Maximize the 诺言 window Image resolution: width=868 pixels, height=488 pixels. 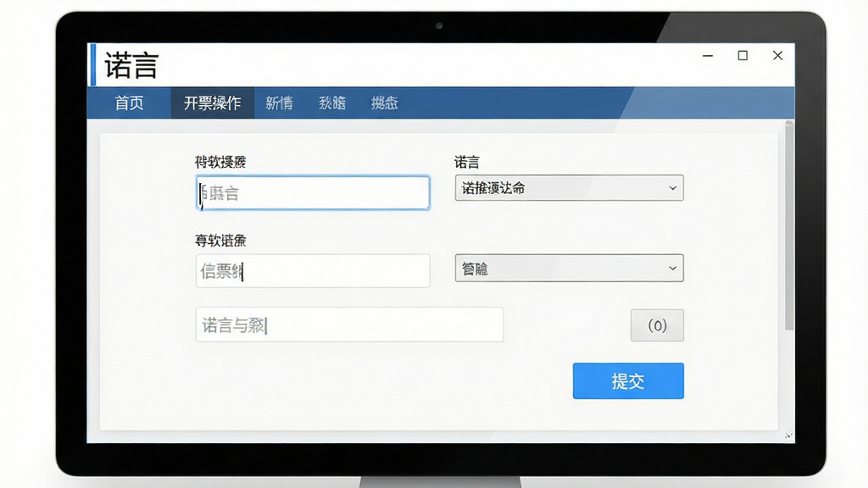(743, 56)
